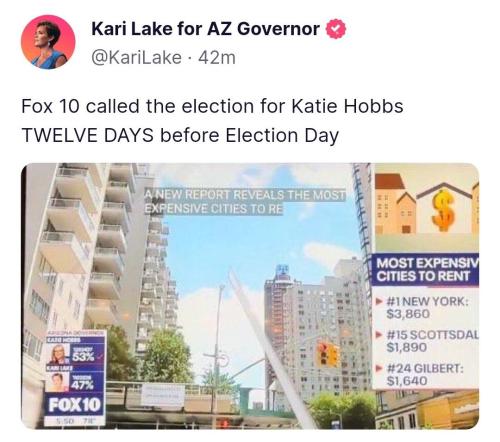Click the verified checkmark badge

pyautogui.click(x=336, y=29)
